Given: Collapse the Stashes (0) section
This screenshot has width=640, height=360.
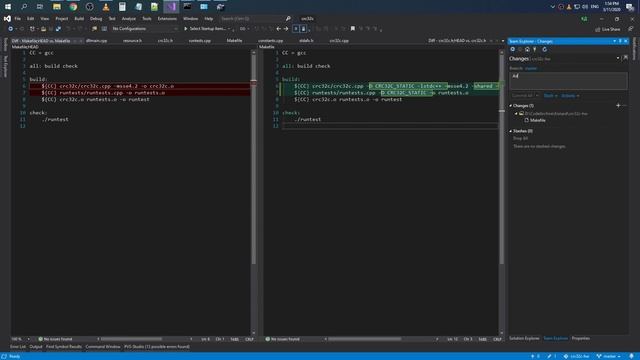Looking at the screenshot, I should (x=511, y=131).
